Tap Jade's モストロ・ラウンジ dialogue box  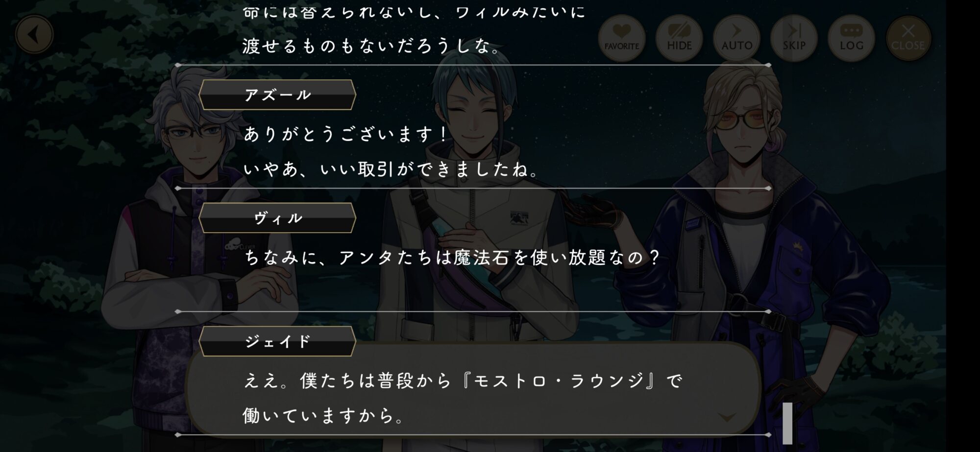(x=473, y=389)
